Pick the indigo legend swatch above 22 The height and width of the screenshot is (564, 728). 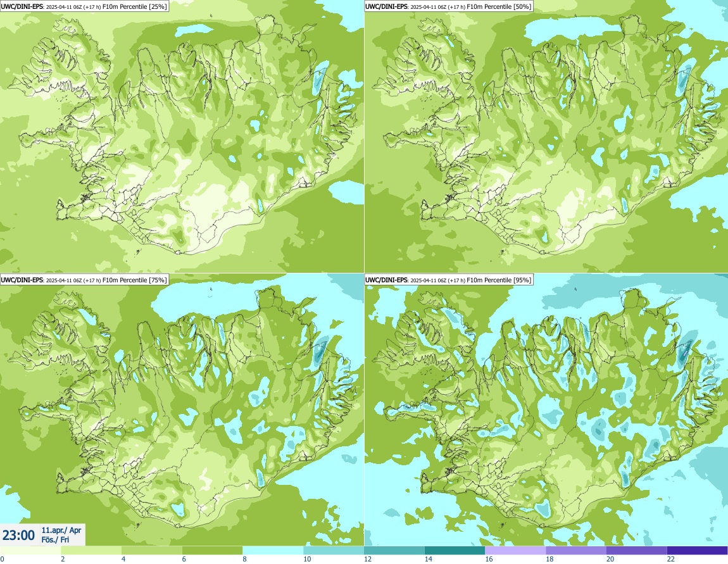pos(698,551)
